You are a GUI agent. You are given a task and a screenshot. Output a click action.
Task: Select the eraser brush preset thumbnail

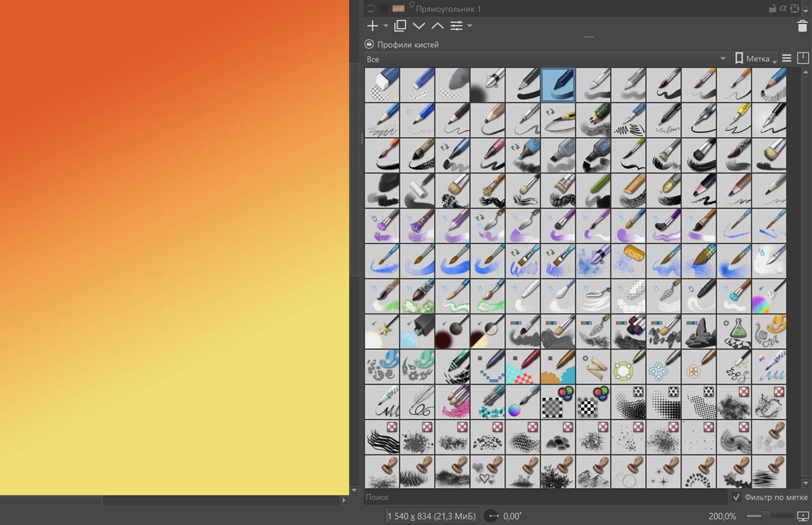coord(382,84)
